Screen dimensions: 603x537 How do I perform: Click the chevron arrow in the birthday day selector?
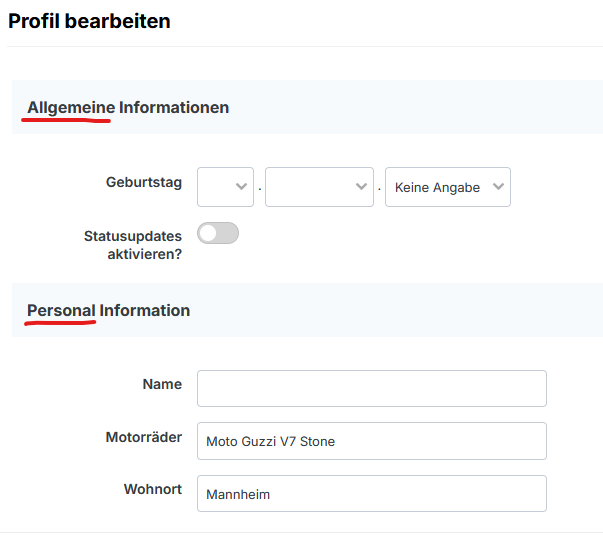click(x=241, y=187)
